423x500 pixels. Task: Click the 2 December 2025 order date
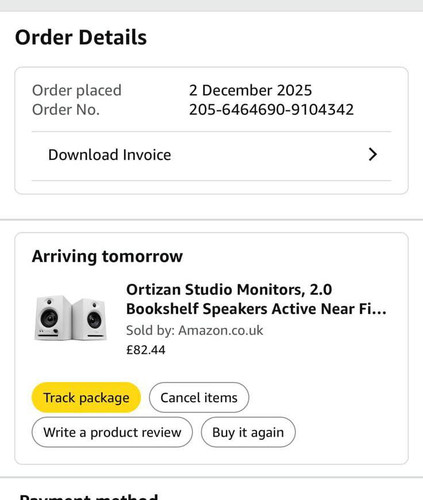point(250,90)
